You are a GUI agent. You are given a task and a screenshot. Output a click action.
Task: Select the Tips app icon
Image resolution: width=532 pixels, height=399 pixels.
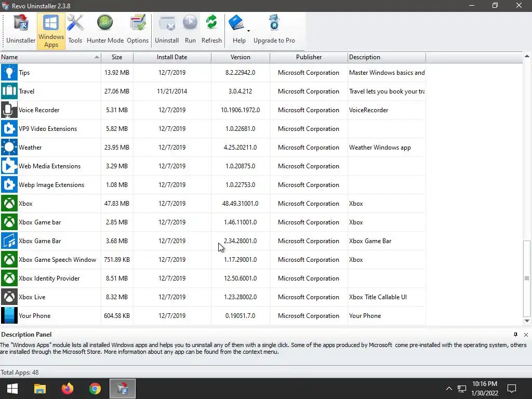(x=9, y=73)
